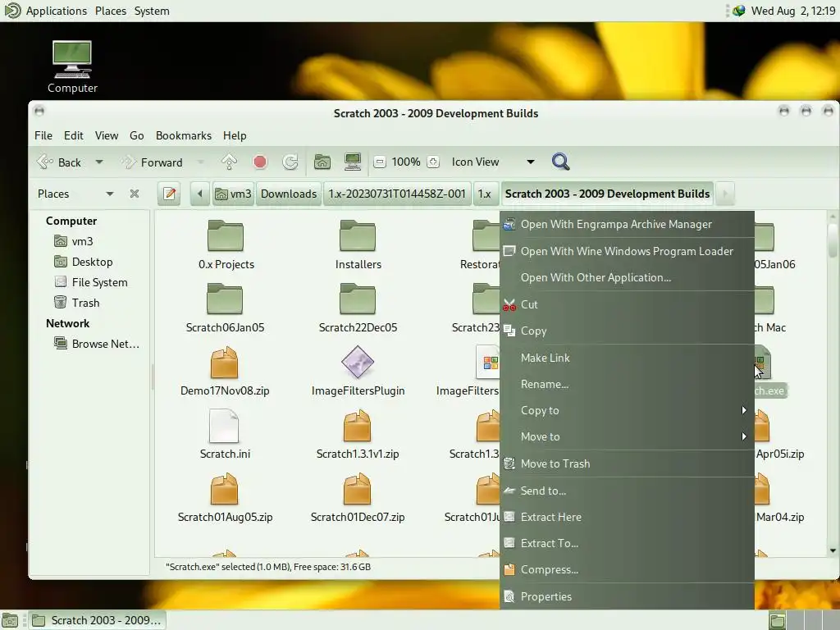Viewport: 840px width, 630px height.
Task: Toggle the location text entry edit icon
Action: pyautogui.click(x=170, y=194)
